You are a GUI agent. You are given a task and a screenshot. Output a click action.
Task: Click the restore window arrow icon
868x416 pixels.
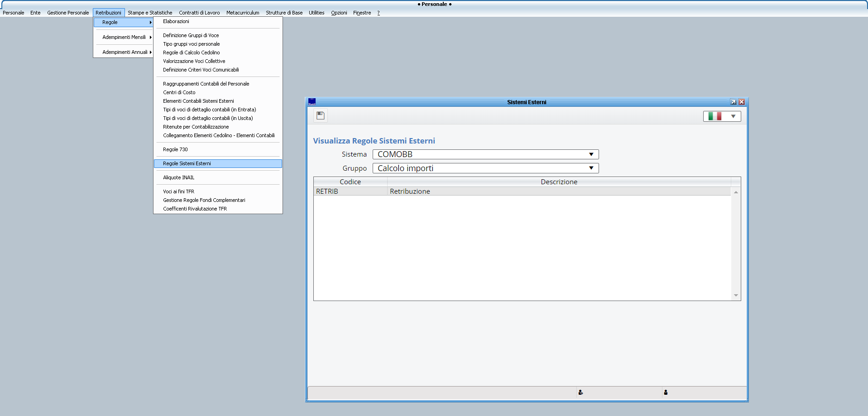click(x=733, y=102)
